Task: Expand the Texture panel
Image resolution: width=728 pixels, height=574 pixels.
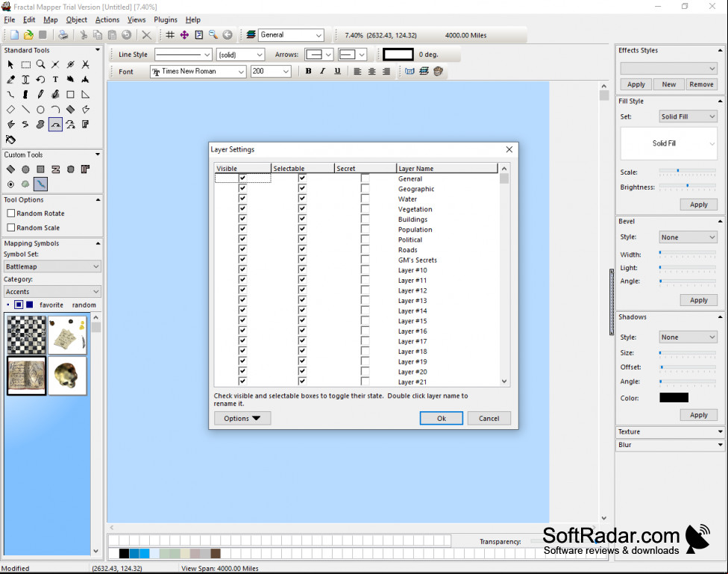Action: click(x=720, y=431)
